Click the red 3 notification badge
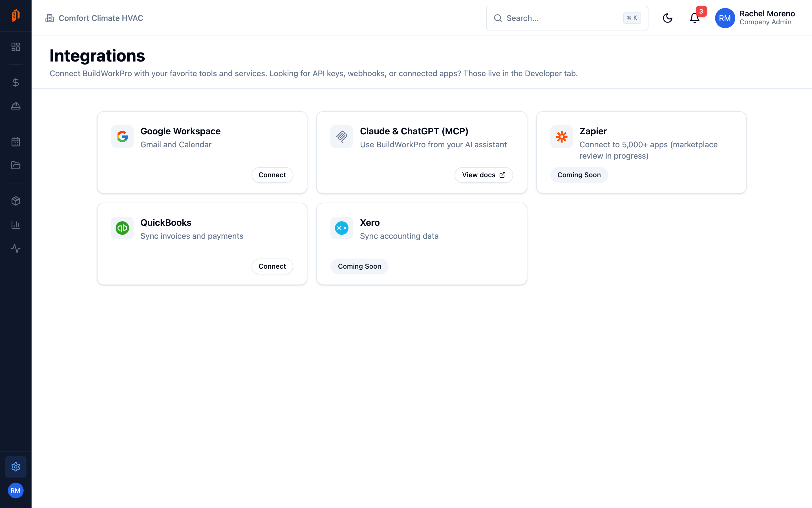The image size is (812, 508). click(x=701, y=11)
